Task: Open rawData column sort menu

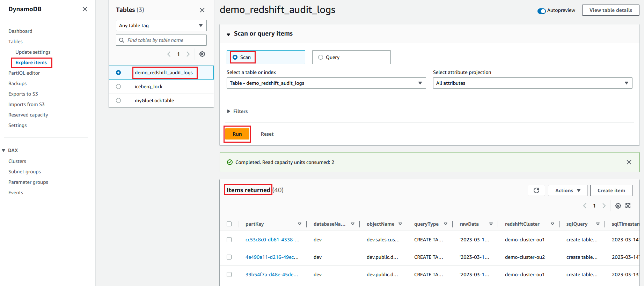Action: [491, 224]
